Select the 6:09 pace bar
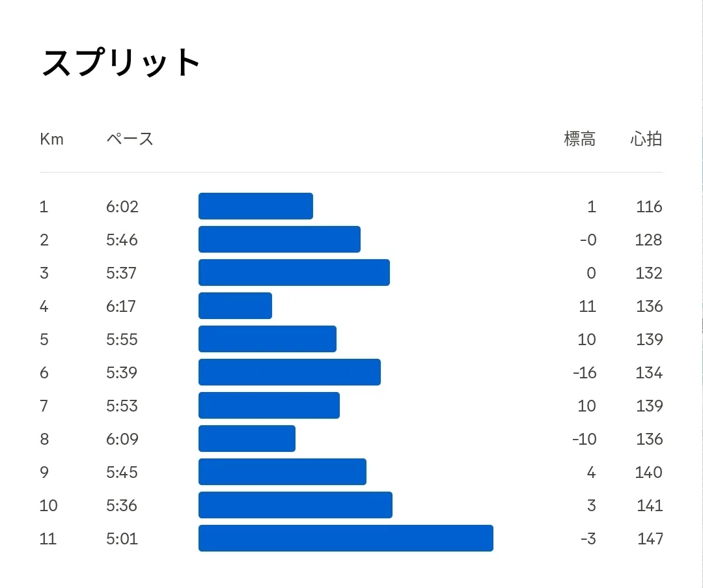 pos(247,439)
